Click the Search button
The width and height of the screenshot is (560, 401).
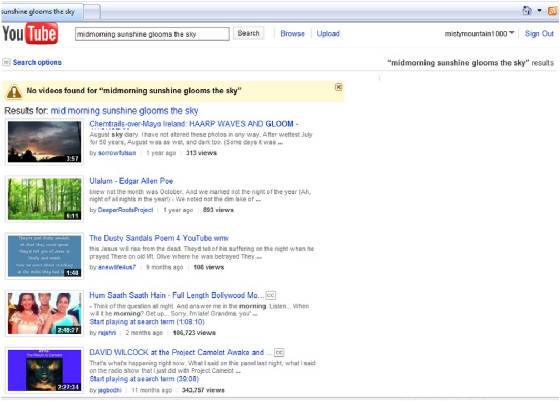(x=249, y=34)
